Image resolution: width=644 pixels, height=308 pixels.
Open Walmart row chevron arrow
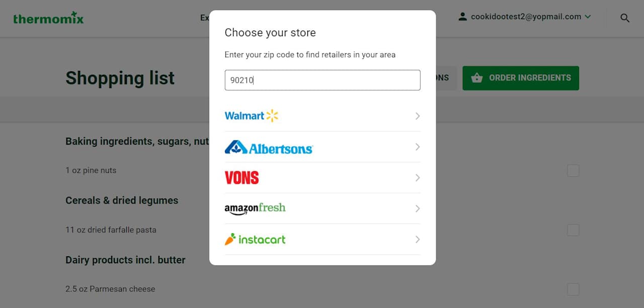pyautogui.click(x=417, y=116)
